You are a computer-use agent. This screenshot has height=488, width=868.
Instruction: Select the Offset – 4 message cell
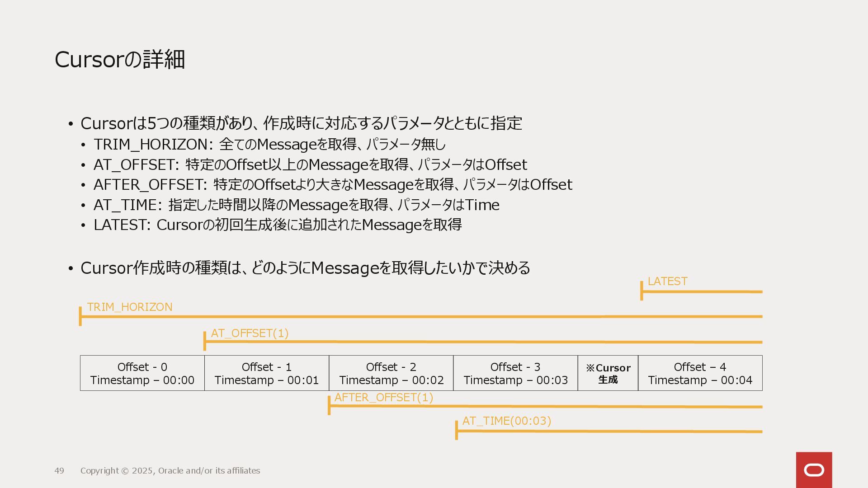(700, 373)
